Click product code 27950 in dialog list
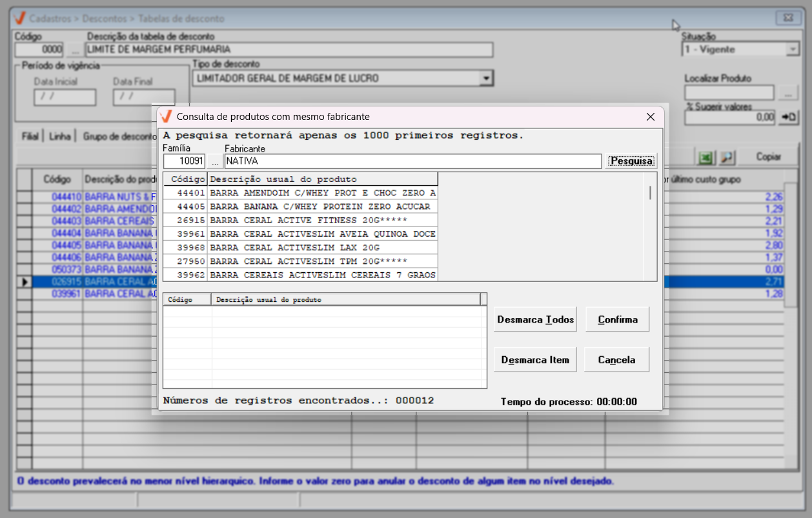This screenshot has width=812, height=518. [192, 261]
